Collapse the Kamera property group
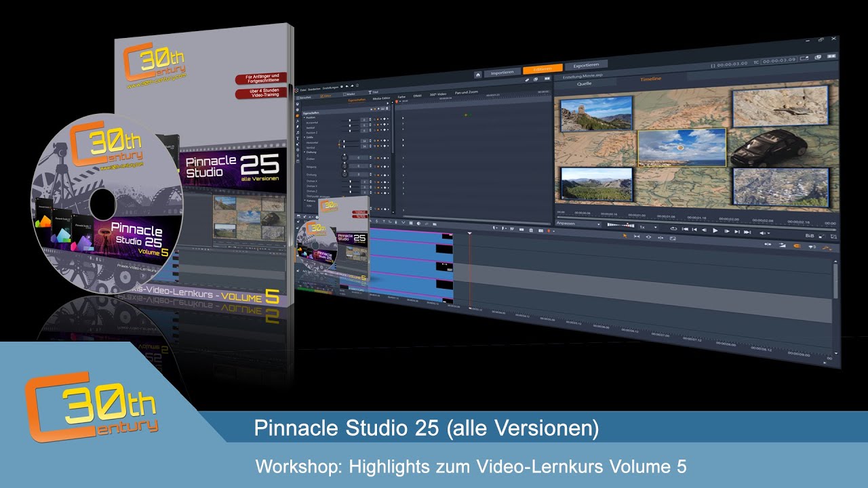The image size is (868, 488). pos(304,201)
